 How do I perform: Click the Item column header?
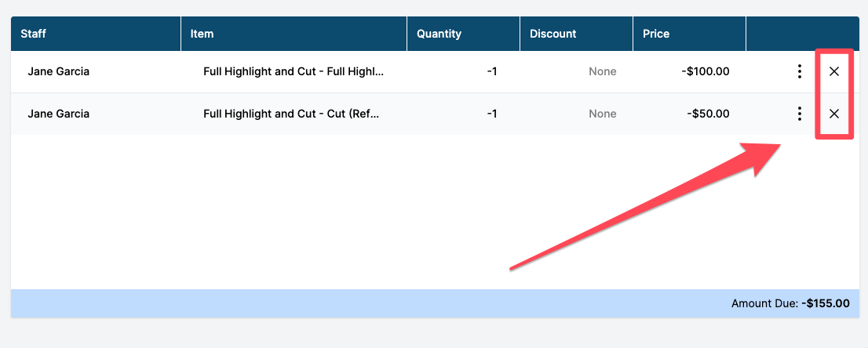pos(202,34)
